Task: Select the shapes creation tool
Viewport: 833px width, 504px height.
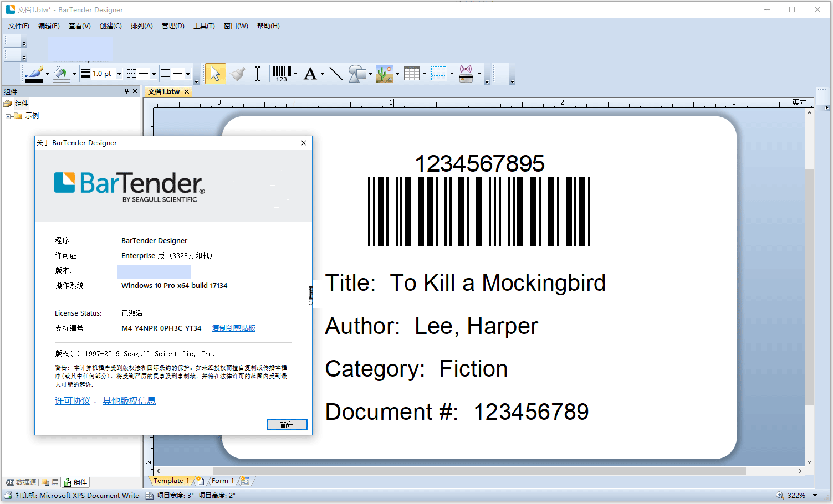Action: 357,73
